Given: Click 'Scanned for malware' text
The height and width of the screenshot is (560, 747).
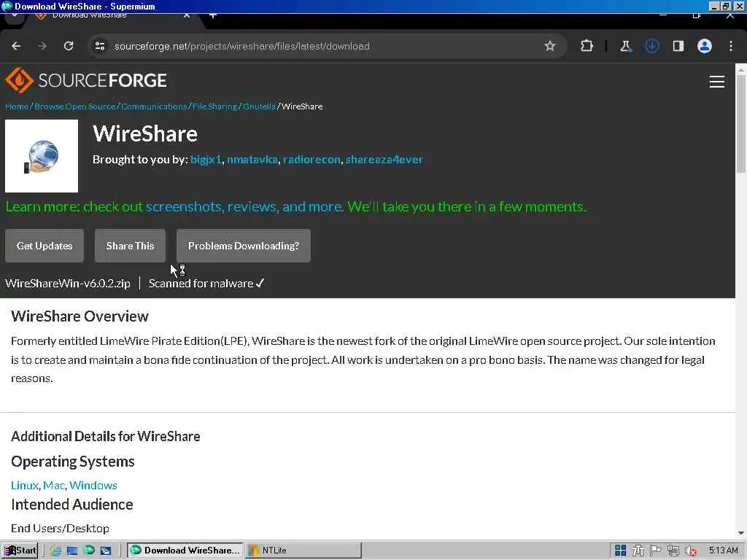Looking at the screenshot, I should pyautogui.click(x=201, y=284).
